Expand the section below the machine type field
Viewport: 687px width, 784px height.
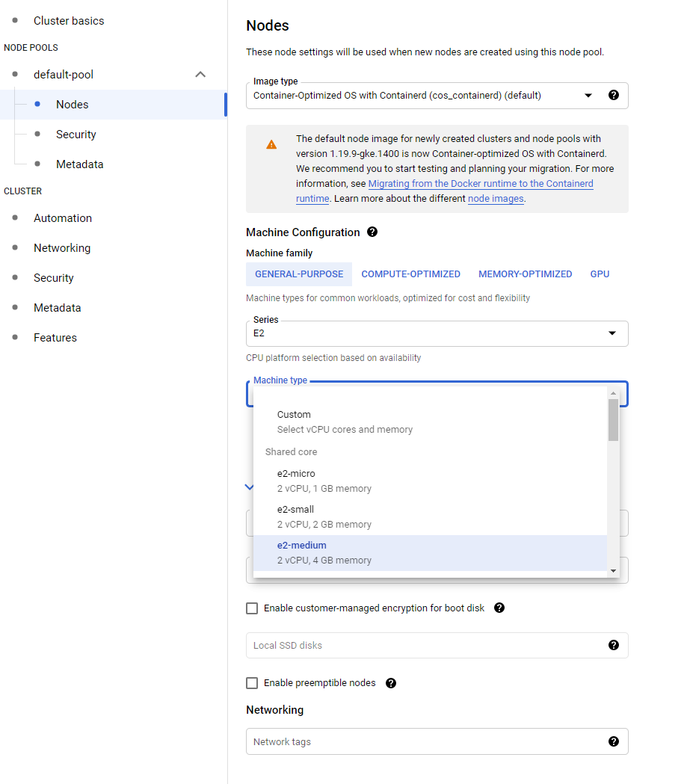point(249,487)
